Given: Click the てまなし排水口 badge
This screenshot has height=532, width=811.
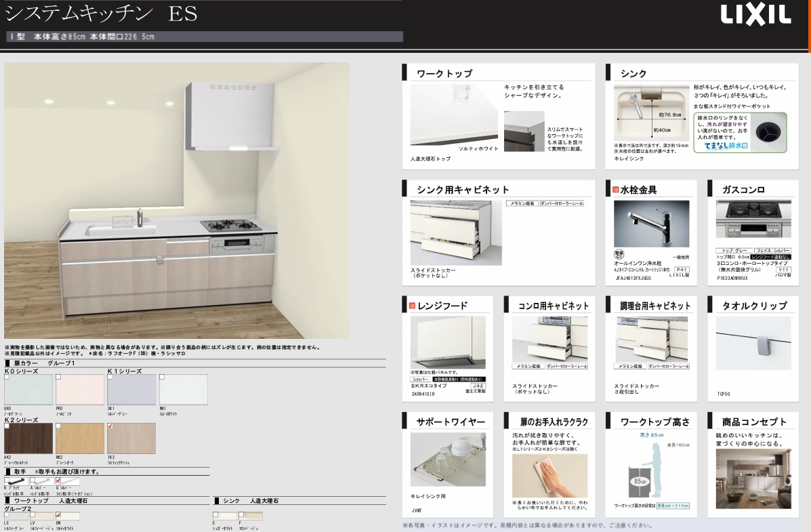Looking at the screenshot, I should (726, 146).
